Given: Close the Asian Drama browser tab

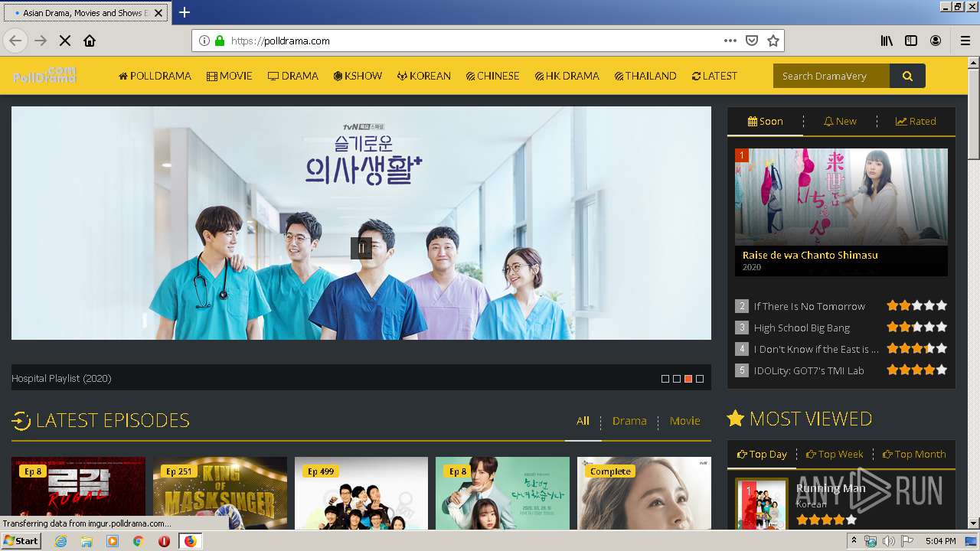Looking at the screenshot, I should coord(158,13).
